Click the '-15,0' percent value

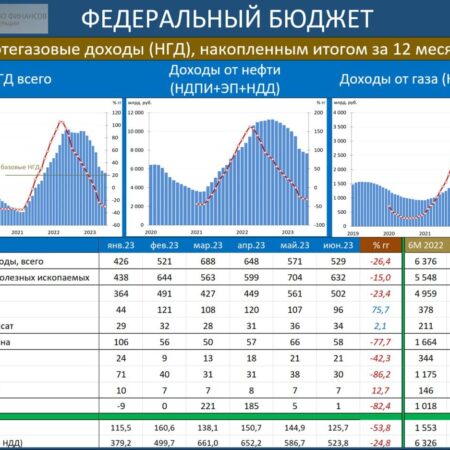pos(380,278)
